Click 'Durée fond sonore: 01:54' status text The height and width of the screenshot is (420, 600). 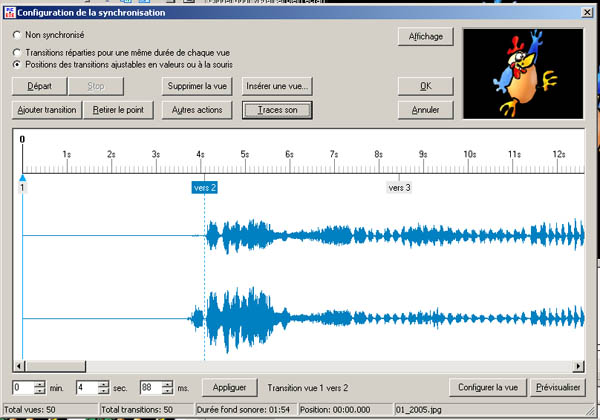[x=243, y=410]
